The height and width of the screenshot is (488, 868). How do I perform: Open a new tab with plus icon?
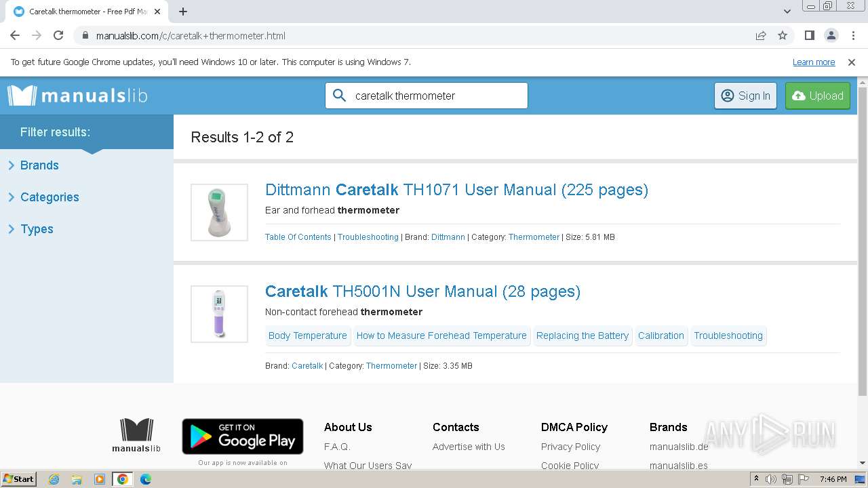[x=183, y=12]
